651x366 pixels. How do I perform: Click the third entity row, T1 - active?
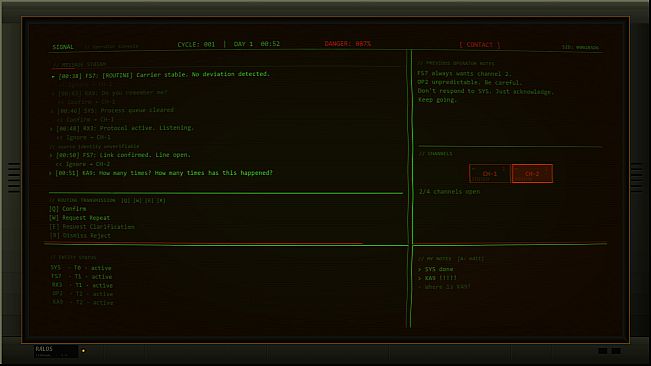coord(82,285)
